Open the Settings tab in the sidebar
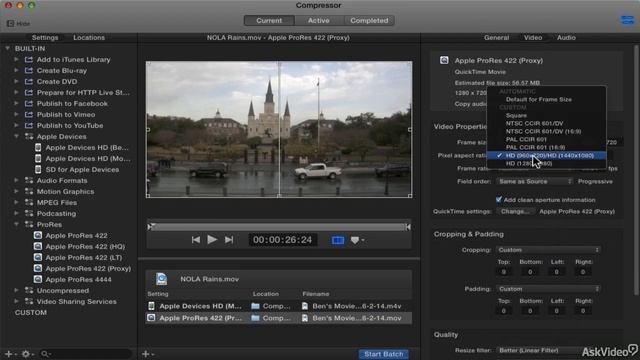Viewport: 640px width, 360px height. (x=45, y=38)
